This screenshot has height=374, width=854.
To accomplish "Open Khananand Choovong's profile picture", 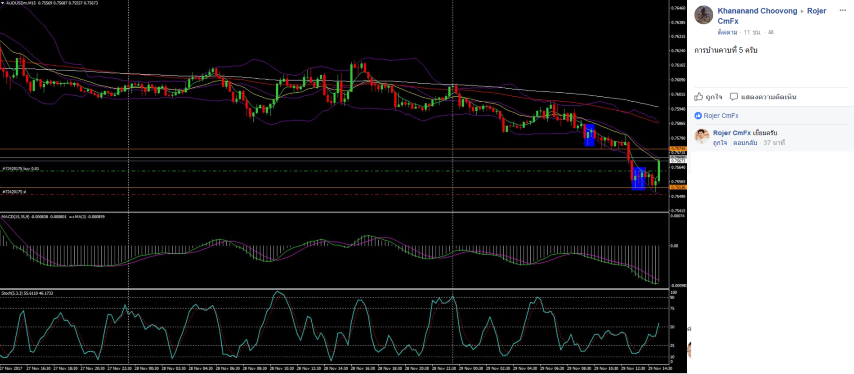I will coord(704,15).
